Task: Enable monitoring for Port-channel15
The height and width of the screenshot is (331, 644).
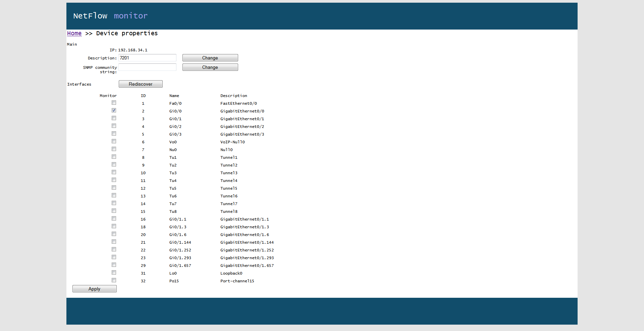Action: 114,280
